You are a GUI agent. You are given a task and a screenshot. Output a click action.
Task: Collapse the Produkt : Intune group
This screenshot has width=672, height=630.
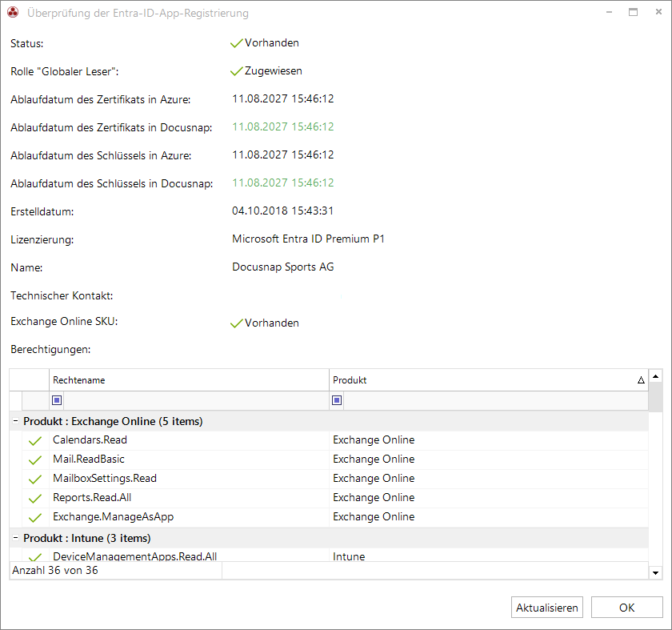[x=15, y=538]
